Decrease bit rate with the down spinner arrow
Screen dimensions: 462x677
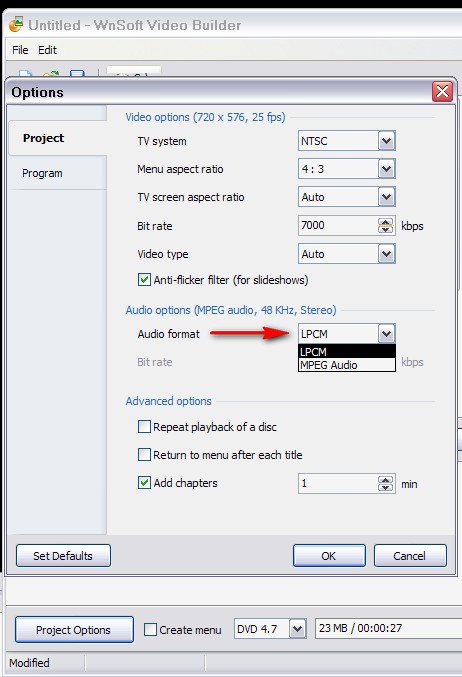pyautogui.click(x=385, y=229)
